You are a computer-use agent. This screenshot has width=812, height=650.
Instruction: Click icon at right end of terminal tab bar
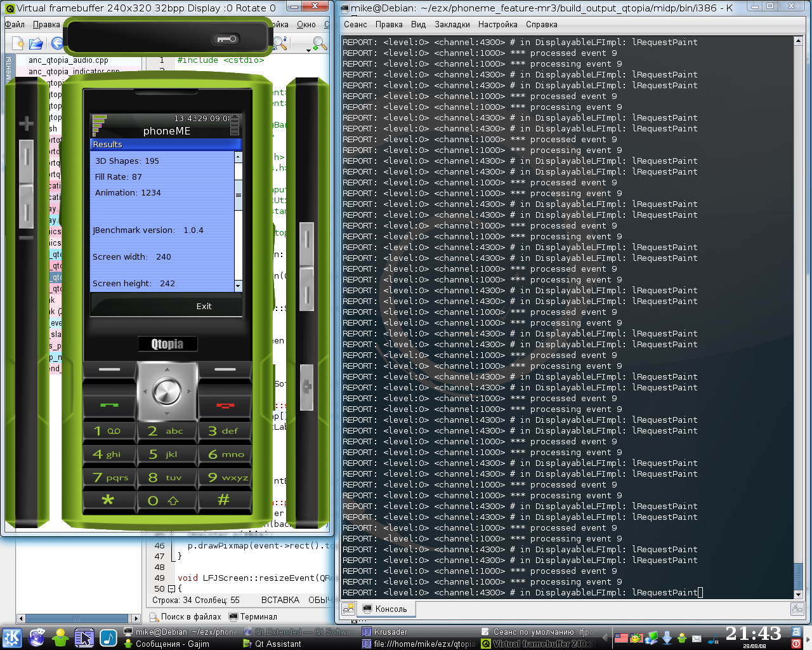tap(797, 609)
